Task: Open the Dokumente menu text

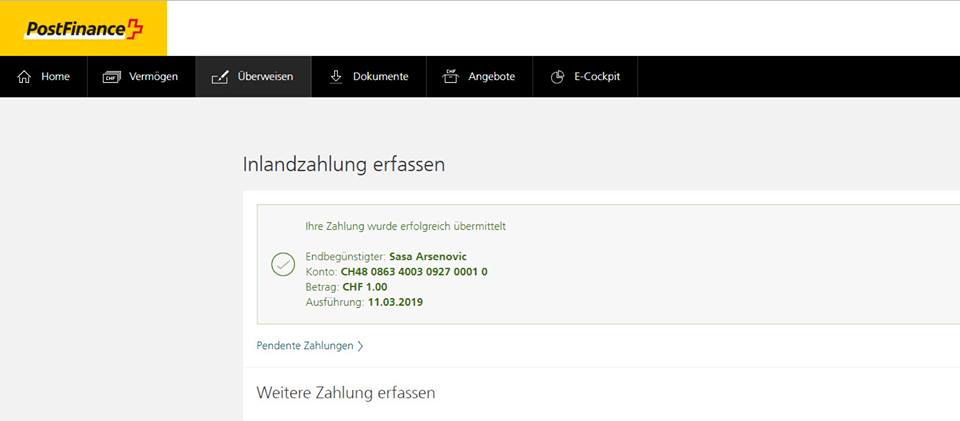Action: [380, 77]
